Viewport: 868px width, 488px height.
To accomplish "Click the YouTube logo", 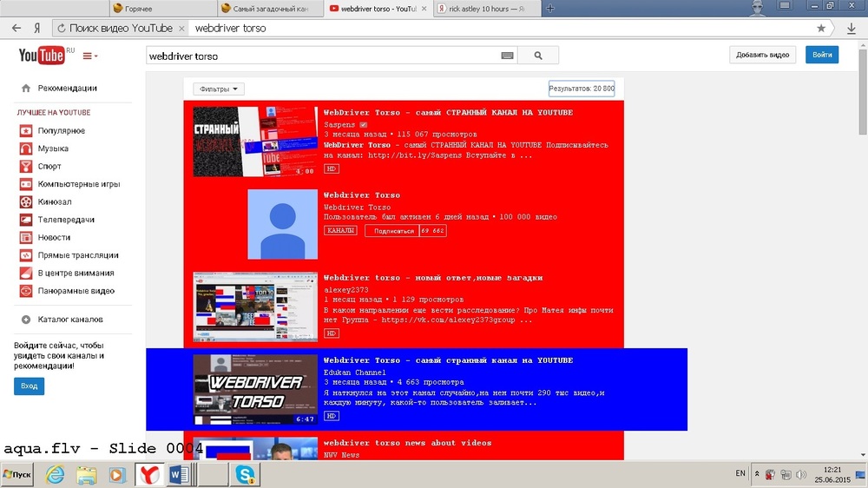I will click(42, 56).
